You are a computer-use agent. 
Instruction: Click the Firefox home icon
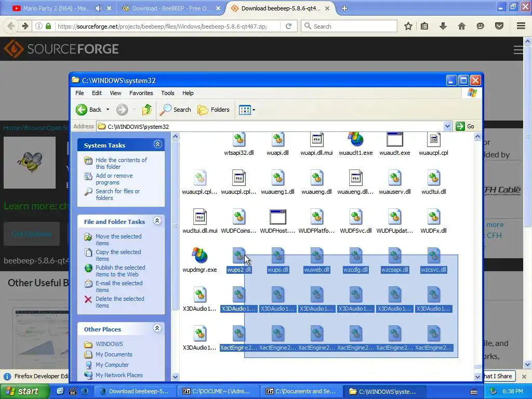(x=462, y=26)
